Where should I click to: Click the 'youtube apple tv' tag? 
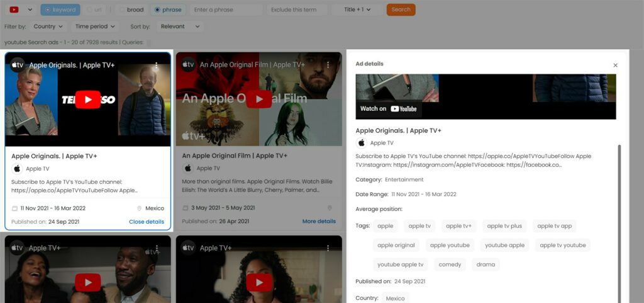point(401,265)
